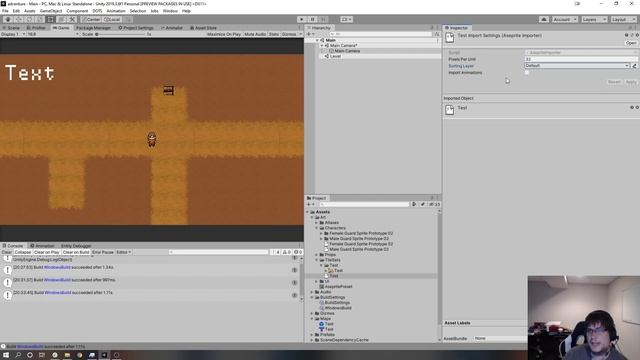Collapse the Characters folder
This screenshot has height=360, width=640.
[317, 228]
